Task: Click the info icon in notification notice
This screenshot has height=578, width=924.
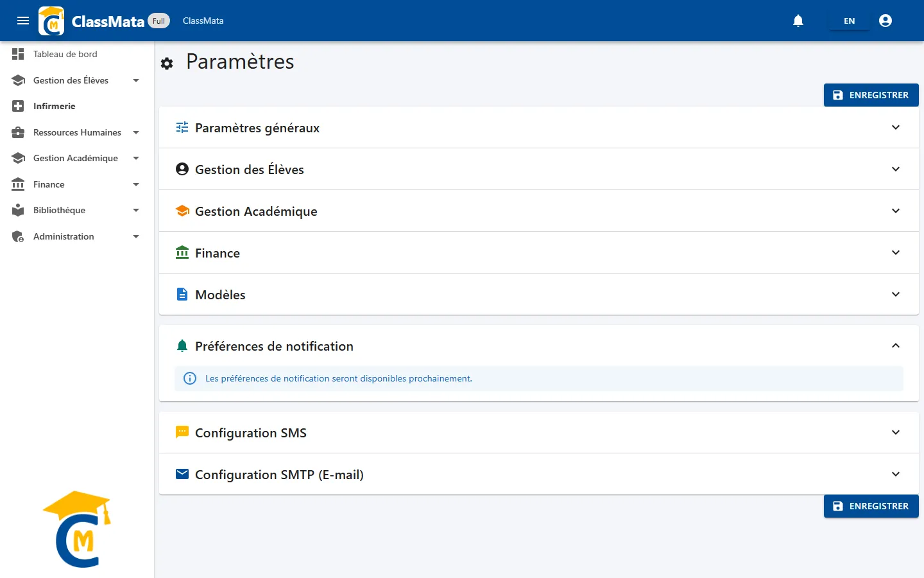Action: click(x=190, y=378)
